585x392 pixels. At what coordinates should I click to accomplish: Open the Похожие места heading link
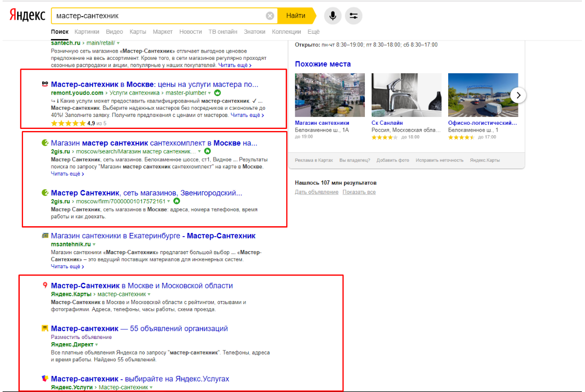pyautogui.click(x=323, y=64)
